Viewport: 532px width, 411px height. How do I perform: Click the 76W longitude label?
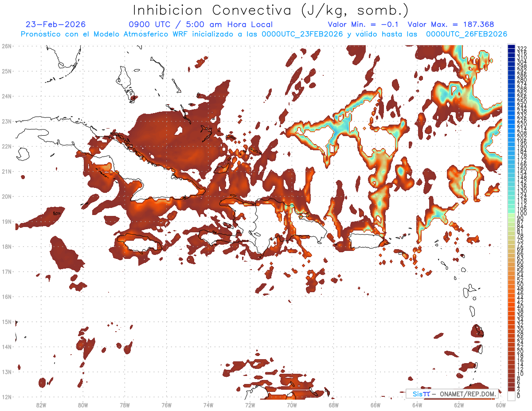click(166, 405)
